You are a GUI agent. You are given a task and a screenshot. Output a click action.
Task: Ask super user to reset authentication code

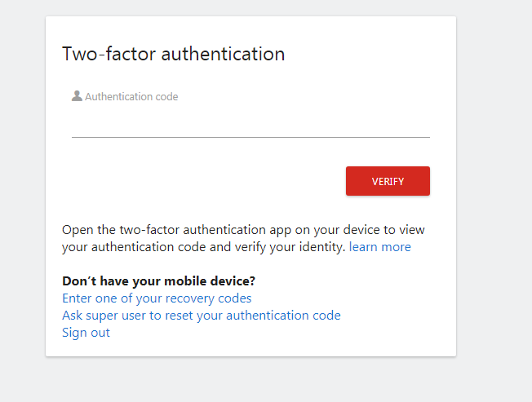202,316
